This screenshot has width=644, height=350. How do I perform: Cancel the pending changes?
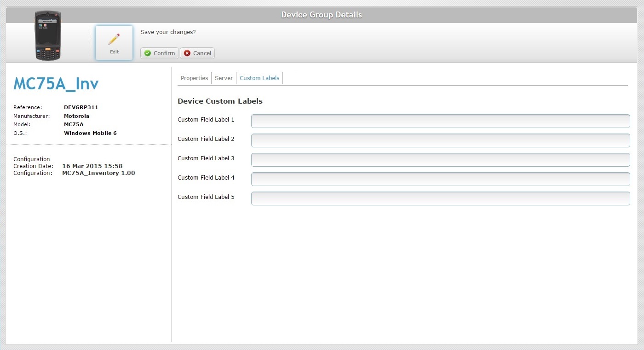(x=197, y=53)
